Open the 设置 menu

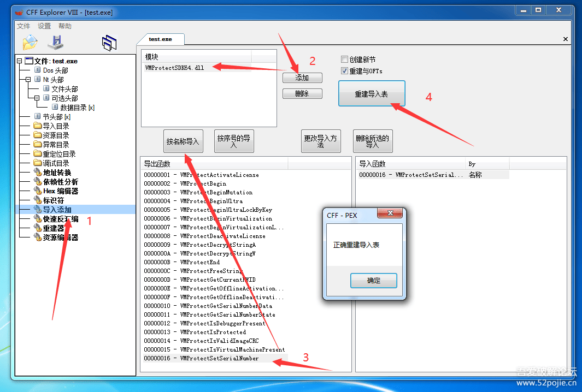pos(44,26)
